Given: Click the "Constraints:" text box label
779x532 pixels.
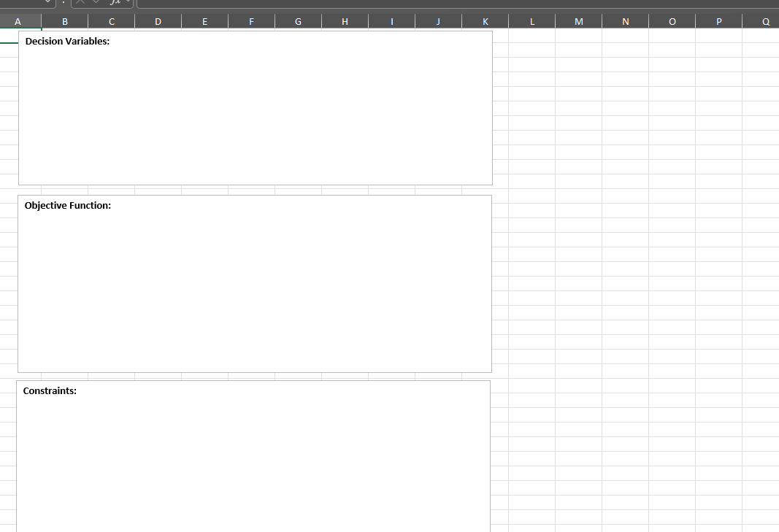Looking at the screenshot, I should point(50,390).
